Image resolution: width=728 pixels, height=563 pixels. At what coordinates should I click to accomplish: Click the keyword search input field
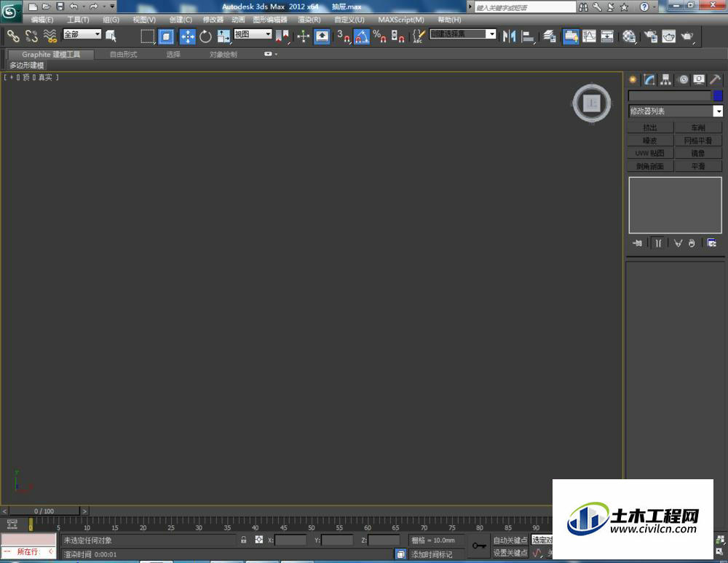[x=525, y=7]
